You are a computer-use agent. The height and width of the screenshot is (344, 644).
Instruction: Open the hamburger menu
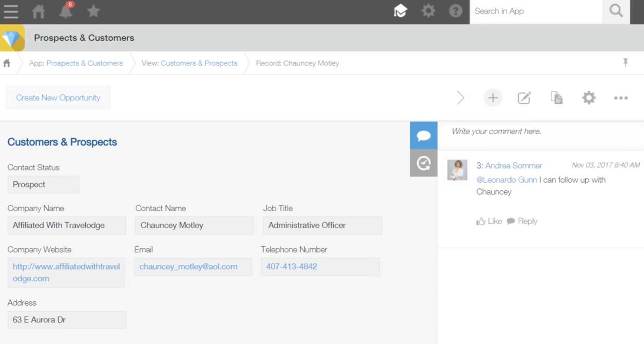coord(11,11)
